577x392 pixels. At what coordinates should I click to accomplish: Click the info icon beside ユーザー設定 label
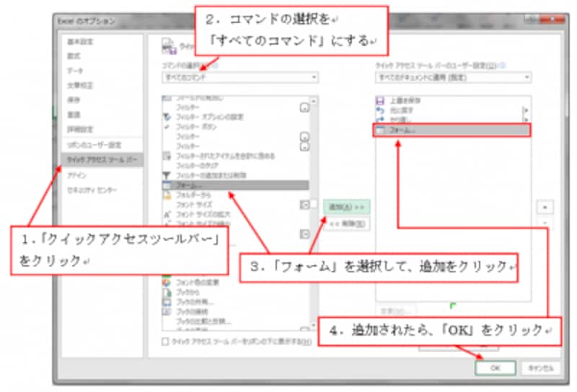click(502, 66)
